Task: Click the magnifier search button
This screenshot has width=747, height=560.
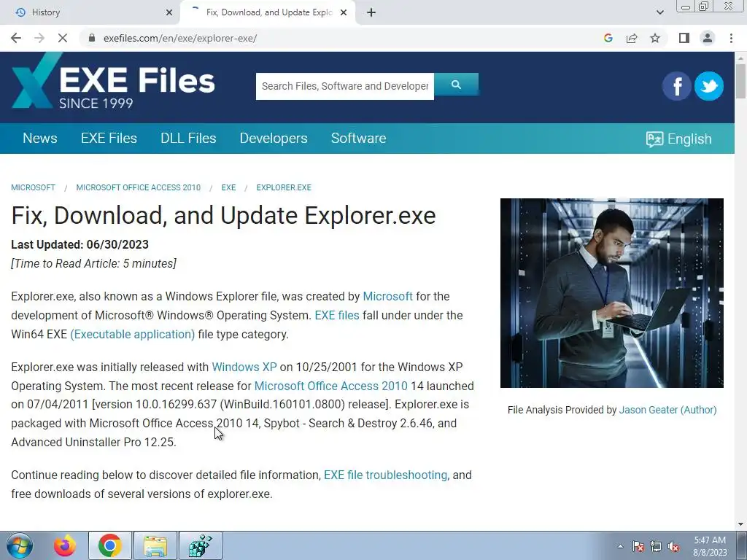Action: [457, 85]
